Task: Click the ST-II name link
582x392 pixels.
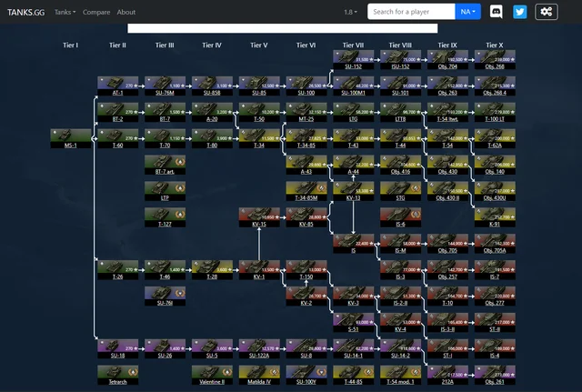Action: pos(495,329)
